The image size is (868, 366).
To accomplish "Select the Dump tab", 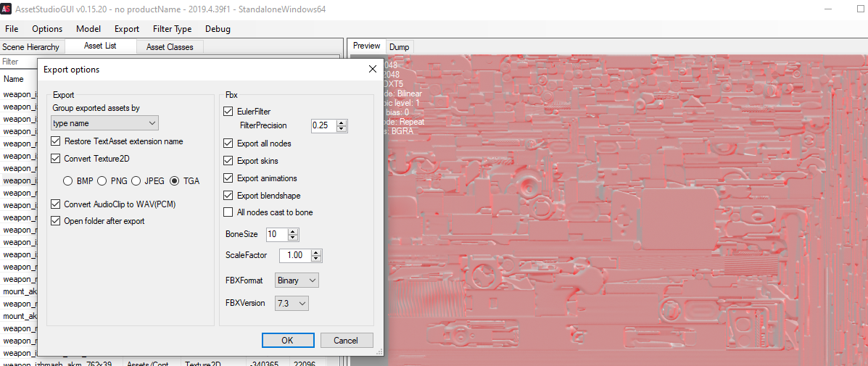I will pyautogui.click(x=399, y=47).
